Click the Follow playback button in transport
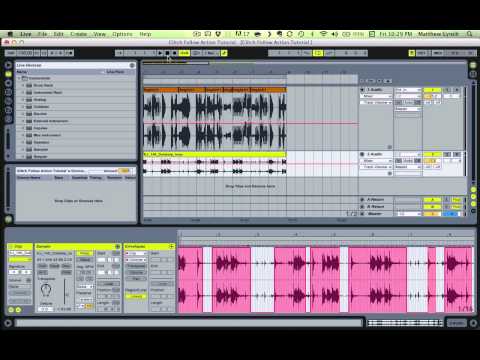The height and width of the screenshot is (360, 480). click(x=119, y=53)
